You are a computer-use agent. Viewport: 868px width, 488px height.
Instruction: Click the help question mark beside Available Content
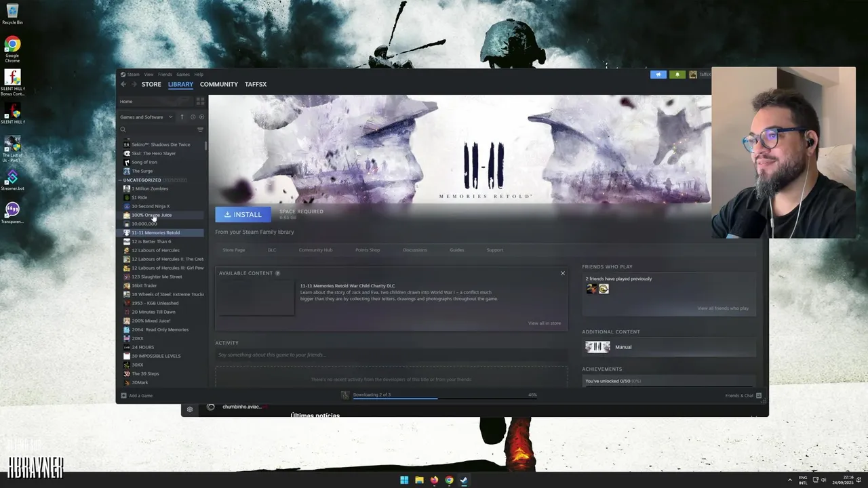[x=277, y=273]
